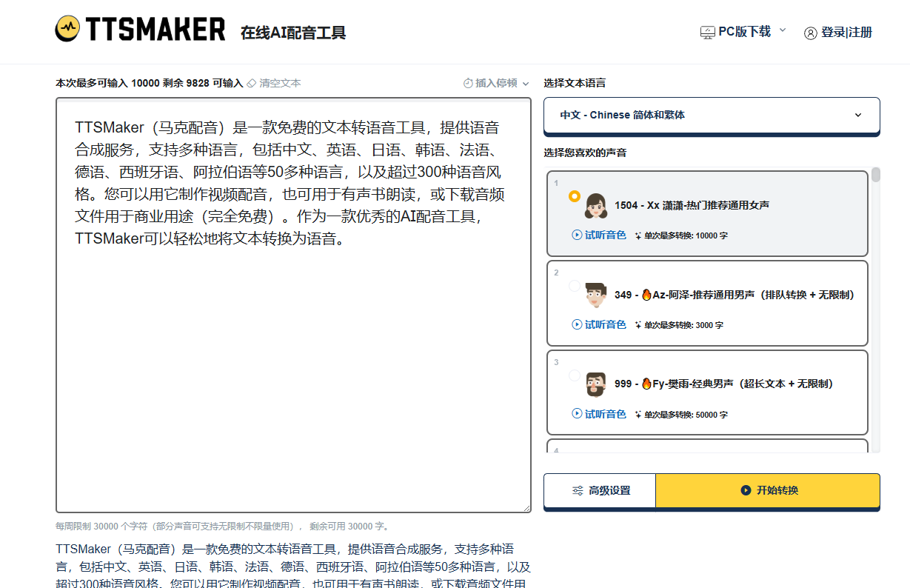Click the play icon for voice 1504 preview
Screen dimensions: 910x588
[x=578, y=235]
